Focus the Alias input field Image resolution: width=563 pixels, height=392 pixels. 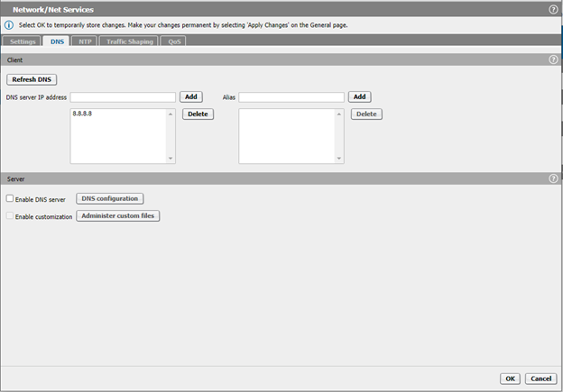tap(291, 97)
